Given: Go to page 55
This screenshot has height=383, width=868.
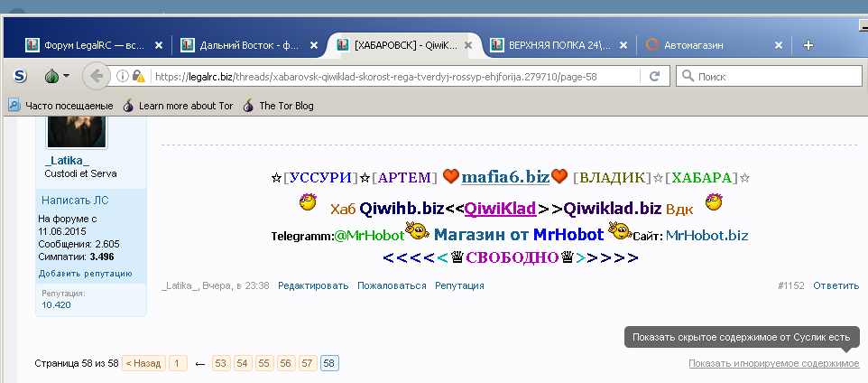Looking at the screenshot, I should coord(264,364).
